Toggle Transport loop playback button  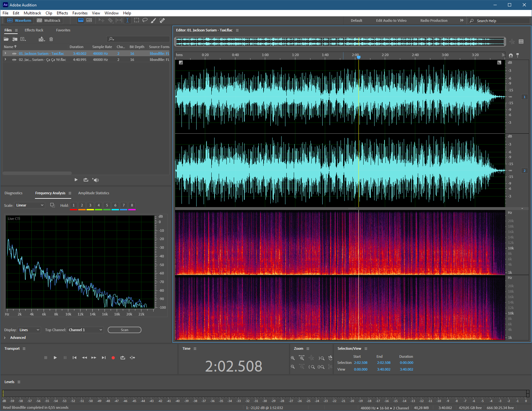click(122, 357)
